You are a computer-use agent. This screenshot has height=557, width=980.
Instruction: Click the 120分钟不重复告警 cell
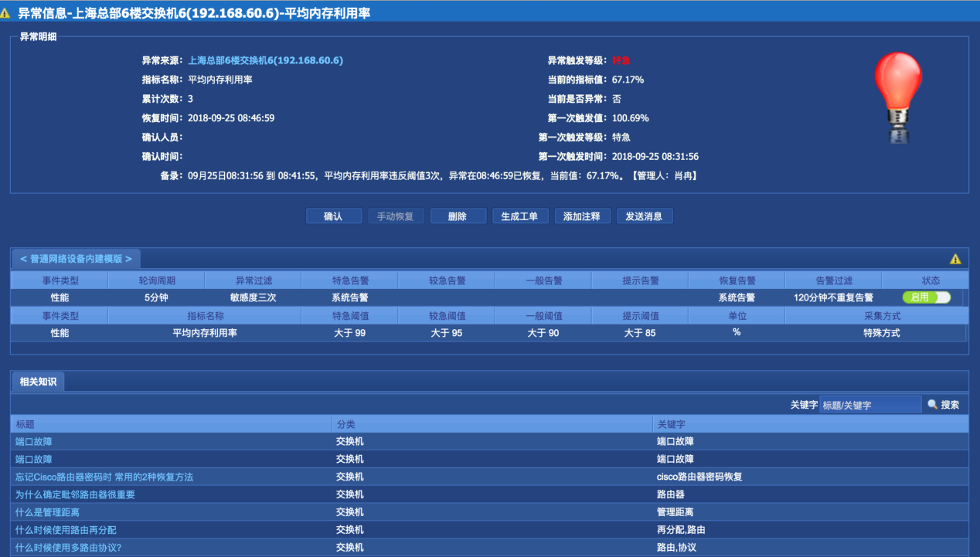pyautogui.click(x=833, y=297)
